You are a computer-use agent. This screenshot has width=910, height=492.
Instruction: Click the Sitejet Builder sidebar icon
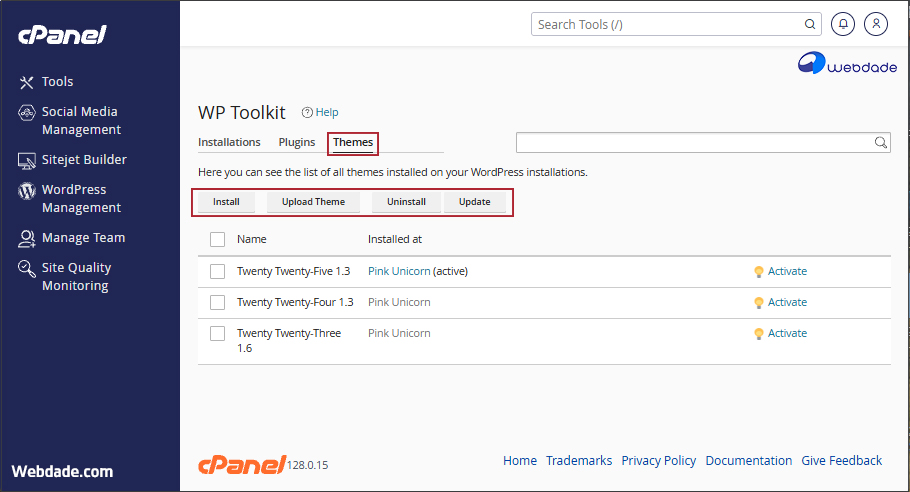(27, 160)
